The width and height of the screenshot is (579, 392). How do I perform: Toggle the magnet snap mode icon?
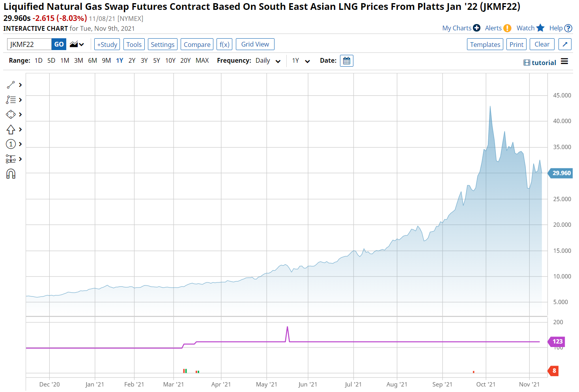tap(11, 174)
